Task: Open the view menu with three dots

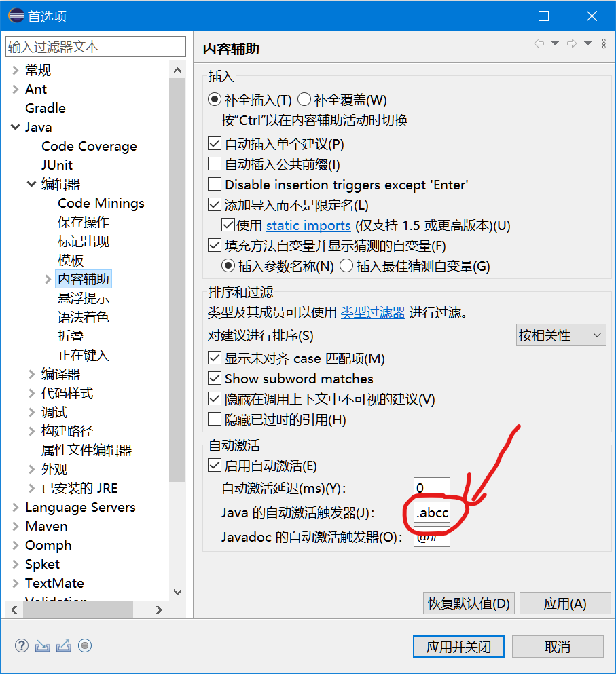Action: pyautogui.click(x=604, y=43)
